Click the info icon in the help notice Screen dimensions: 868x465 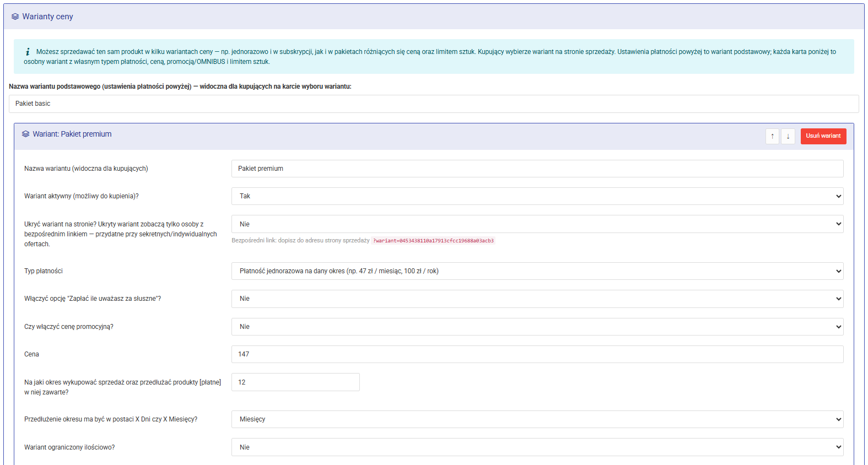[x=28, y=52]
